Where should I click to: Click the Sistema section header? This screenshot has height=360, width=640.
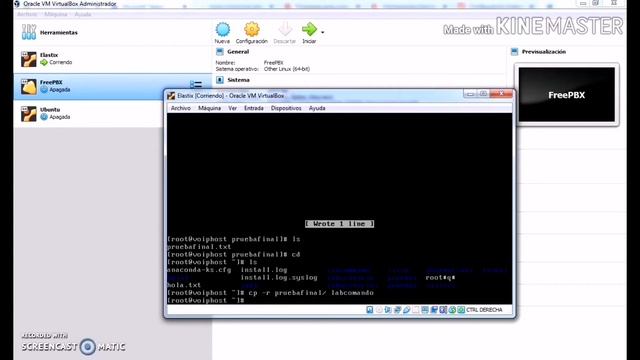[x=238, y=80]
